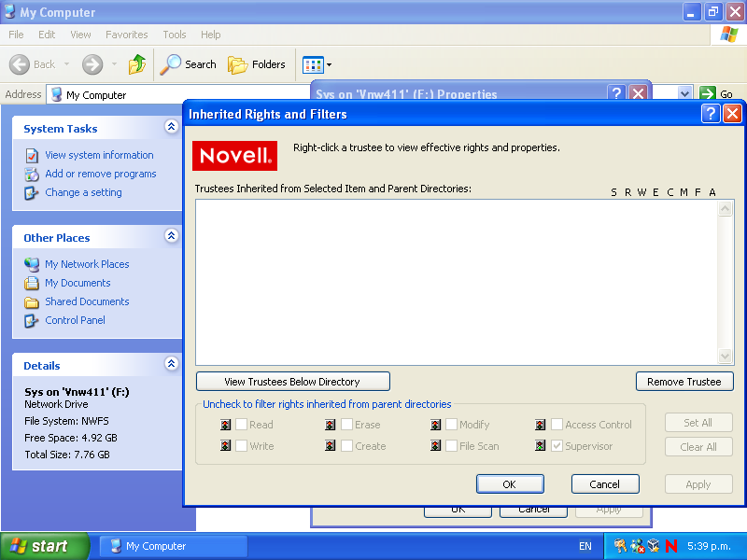Toggle the Read rights checkbox
747x560 pixels.
[x=242, y=425]
